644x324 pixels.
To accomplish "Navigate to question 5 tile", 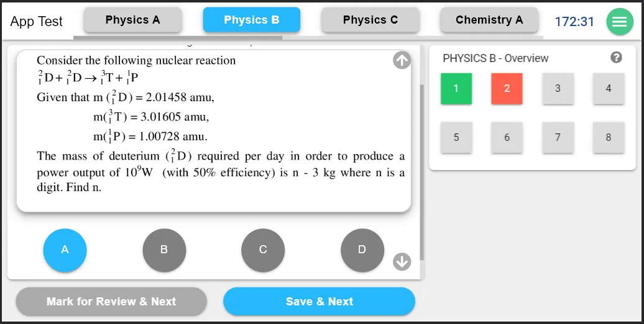I will (456, 137).
